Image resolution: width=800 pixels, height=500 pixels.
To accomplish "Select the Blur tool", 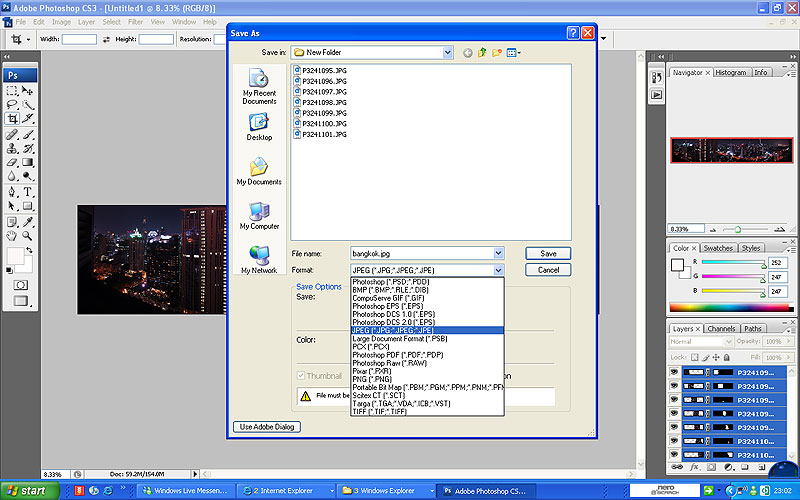I will point(12,176).
